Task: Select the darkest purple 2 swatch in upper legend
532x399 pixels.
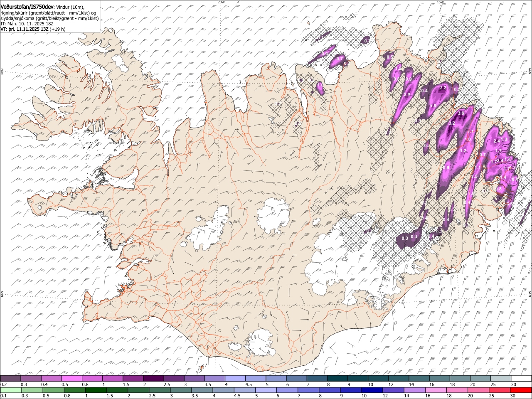Action: [x=153, y=379]
